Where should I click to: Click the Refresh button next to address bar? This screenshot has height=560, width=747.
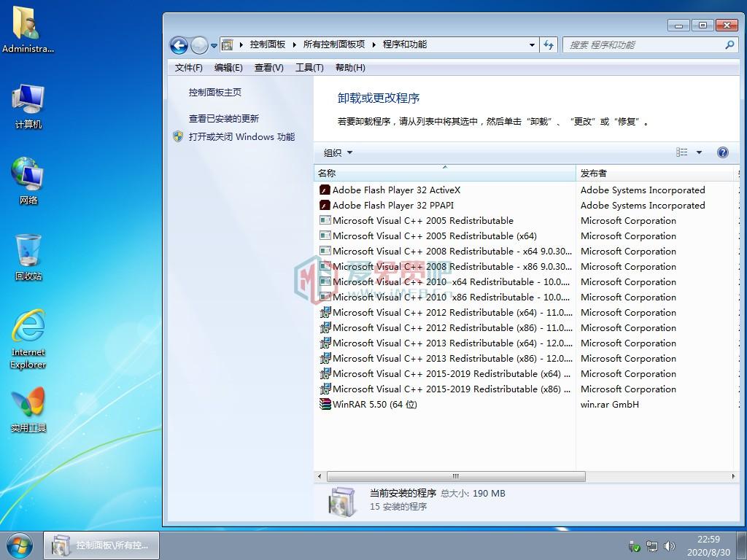[549, 44]
